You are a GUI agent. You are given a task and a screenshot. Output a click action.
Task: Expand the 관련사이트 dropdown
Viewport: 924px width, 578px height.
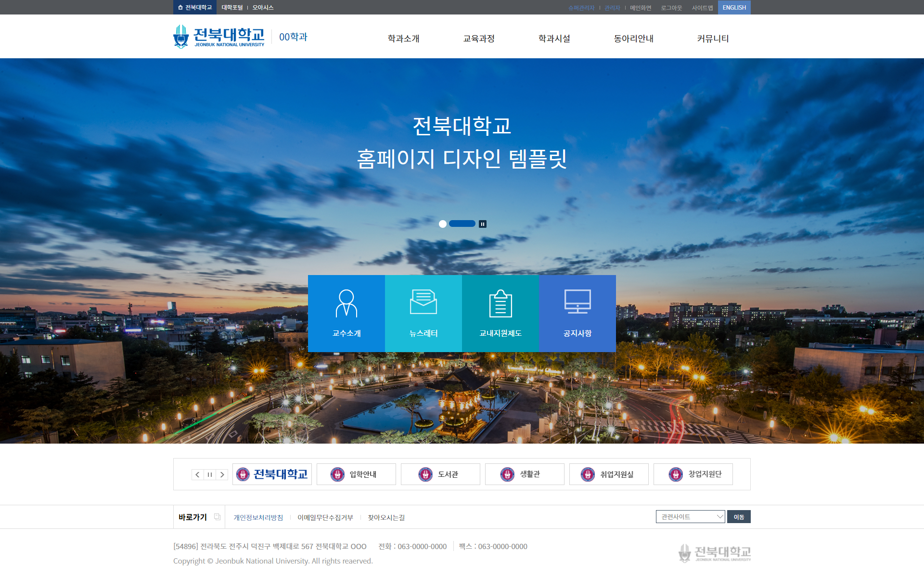pyautogui.click(x=690, y=516)
